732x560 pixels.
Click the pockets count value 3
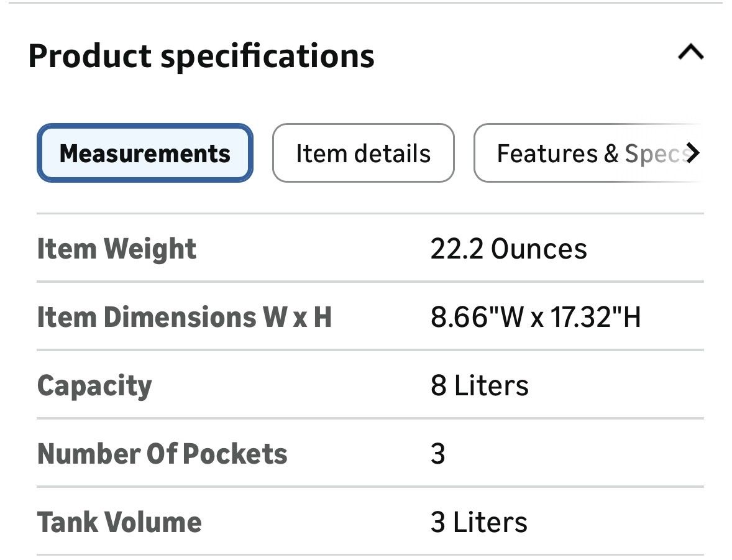(x=438, y=454)
